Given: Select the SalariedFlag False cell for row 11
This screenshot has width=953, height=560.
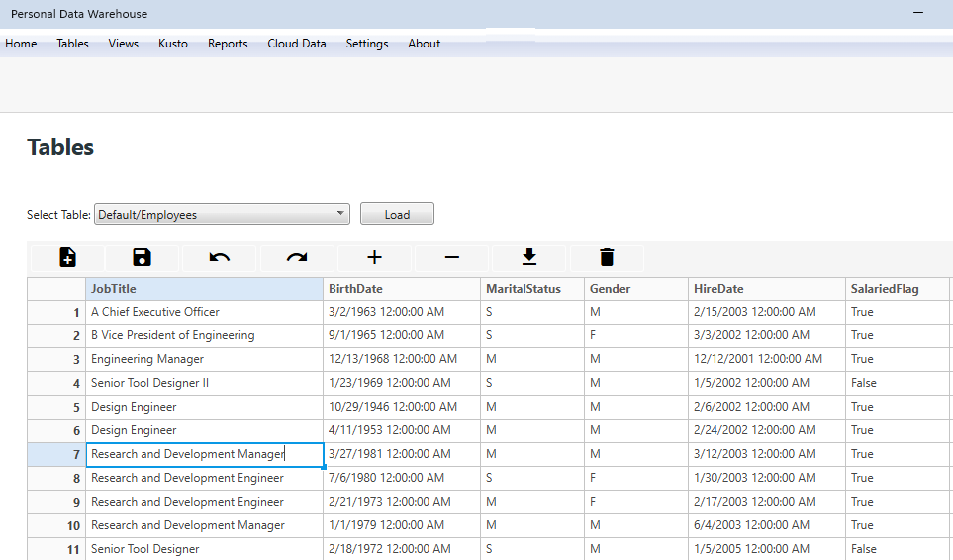Looking at the screenshot, I should click(863, 549).
